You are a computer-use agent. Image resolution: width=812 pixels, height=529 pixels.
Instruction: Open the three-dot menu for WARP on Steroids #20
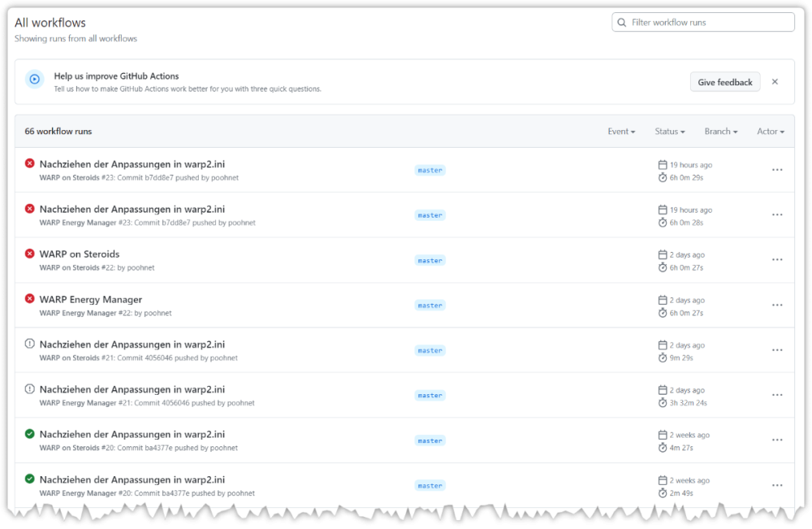point(776,440)
